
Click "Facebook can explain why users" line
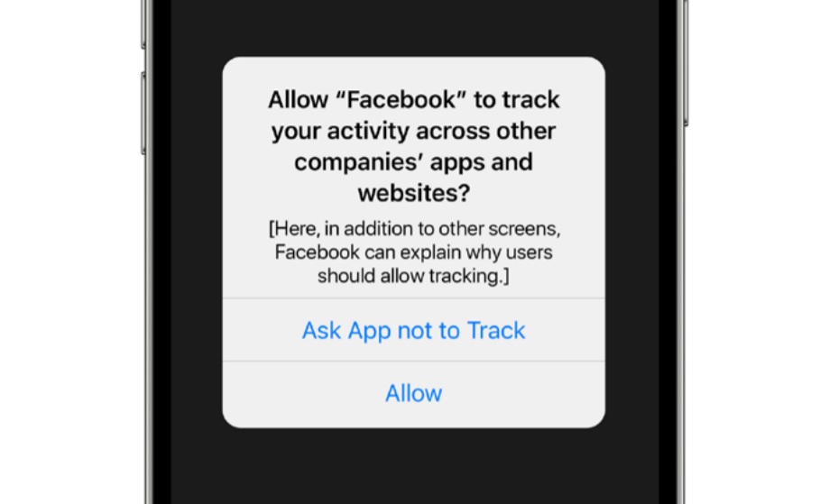(413, 252)
